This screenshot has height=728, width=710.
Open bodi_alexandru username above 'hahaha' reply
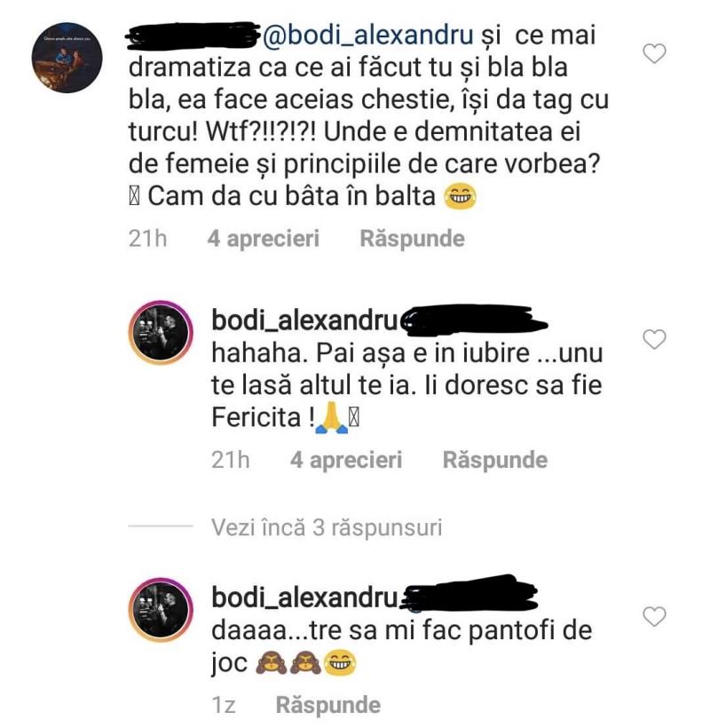[x=305, y=320]
